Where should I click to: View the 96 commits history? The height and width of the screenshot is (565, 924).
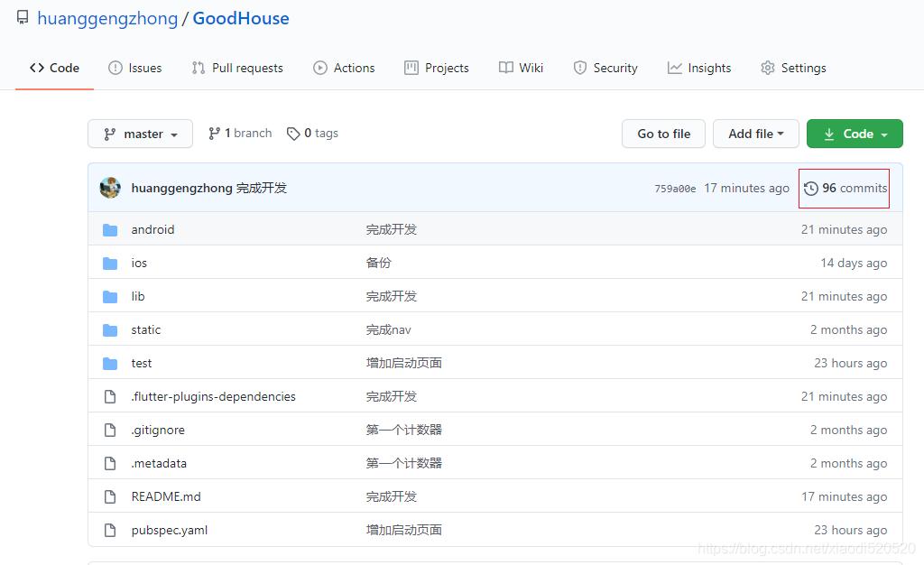click(x=845, y=188)
